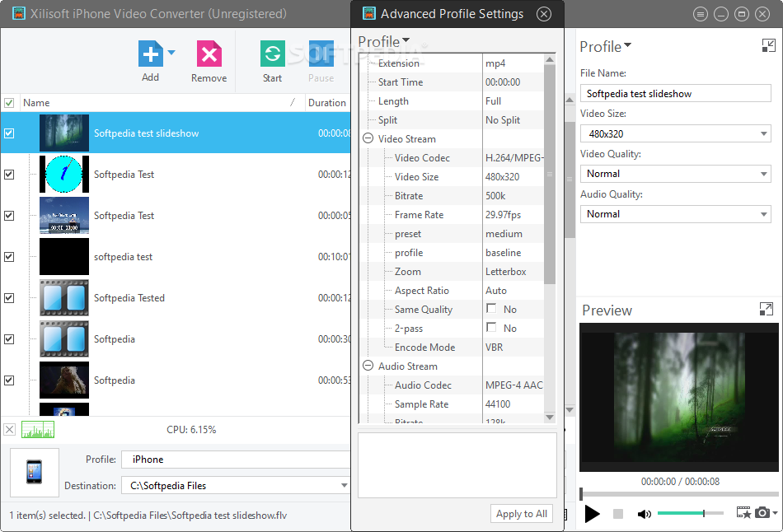Close the Advanced Profile Settings panel

pos(544,14)
